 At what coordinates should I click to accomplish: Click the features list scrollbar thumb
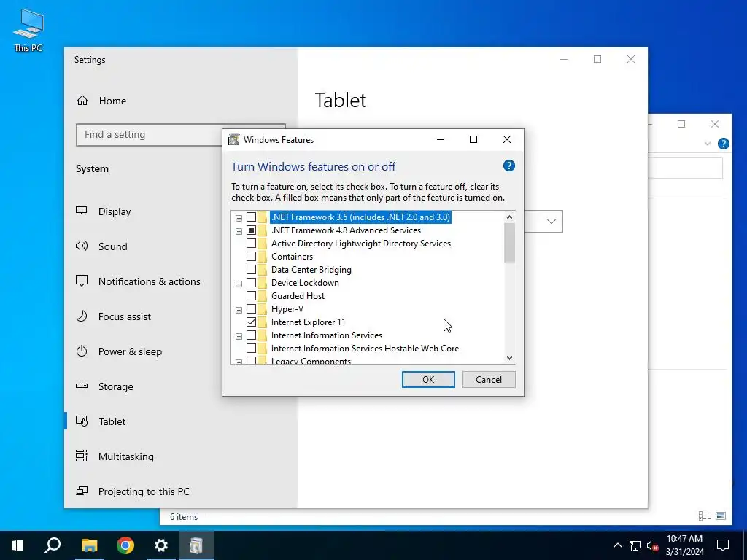pos(509,242)
